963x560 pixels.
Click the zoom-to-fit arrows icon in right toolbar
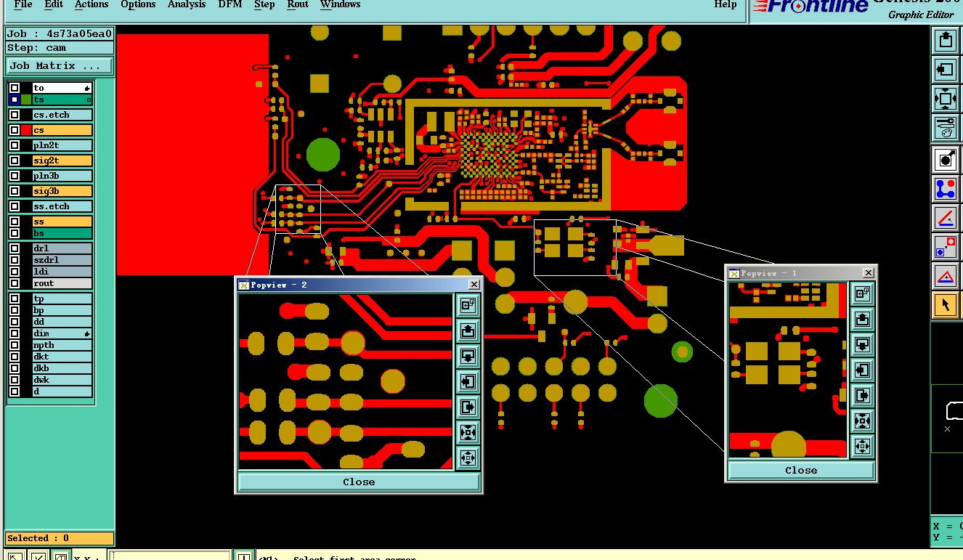(946, 99)
